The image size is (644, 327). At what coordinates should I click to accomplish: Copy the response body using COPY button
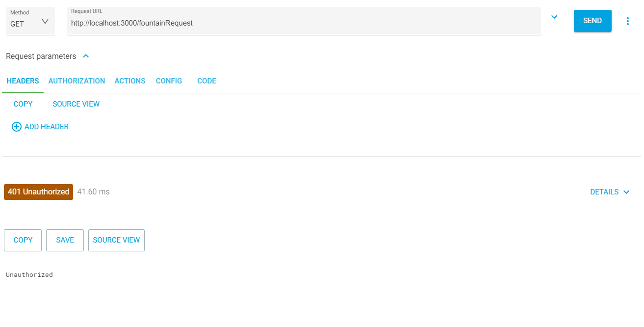[x=23, y=240]
